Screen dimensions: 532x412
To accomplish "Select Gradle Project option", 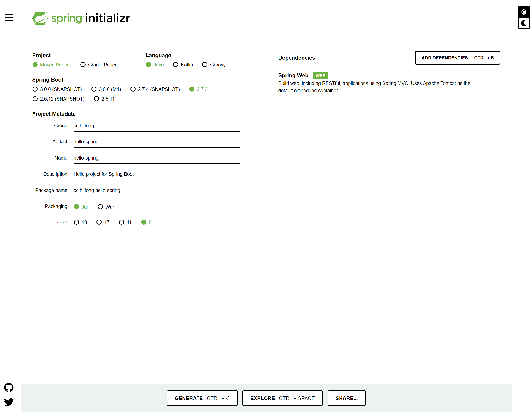I will (83, 65).
